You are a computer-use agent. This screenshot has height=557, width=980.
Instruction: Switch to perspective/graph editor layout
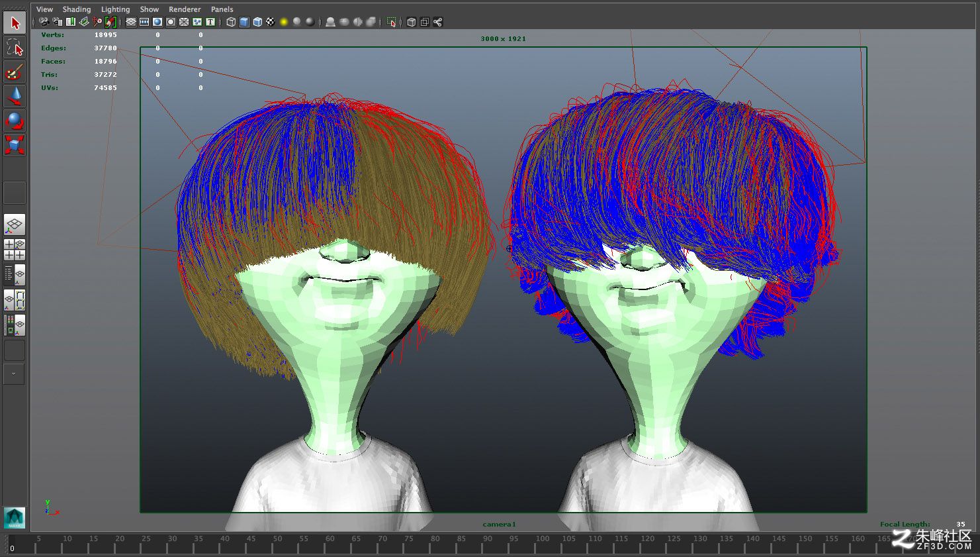pyautogui.click(x=15, y=300)
